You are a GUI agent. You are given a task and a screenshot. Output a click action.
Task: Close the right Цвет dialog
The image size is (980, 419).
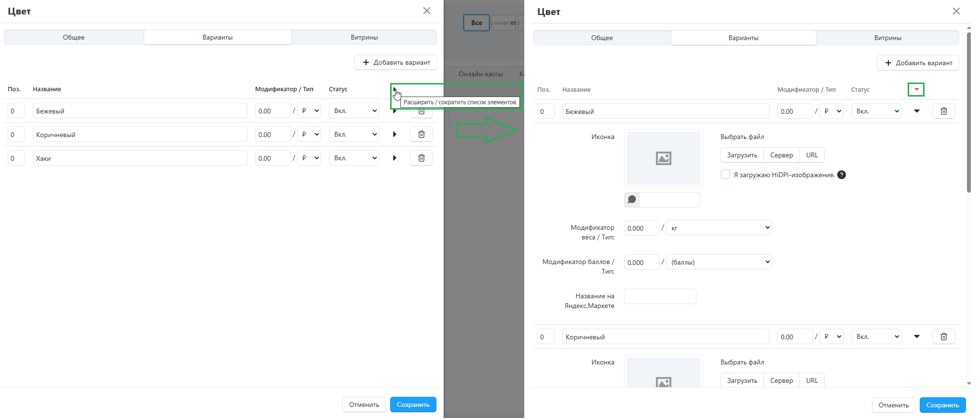coord(956,11)
